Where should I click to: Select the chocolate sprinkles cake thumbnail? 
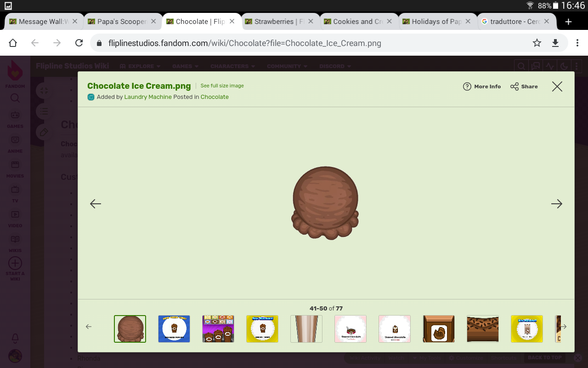click(483, 329)
